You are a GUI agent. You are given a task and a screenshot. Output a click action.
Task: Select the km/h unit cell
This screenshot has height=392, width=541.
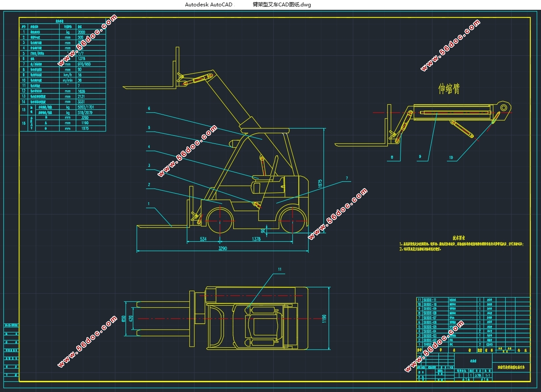[x=68, y=75]
